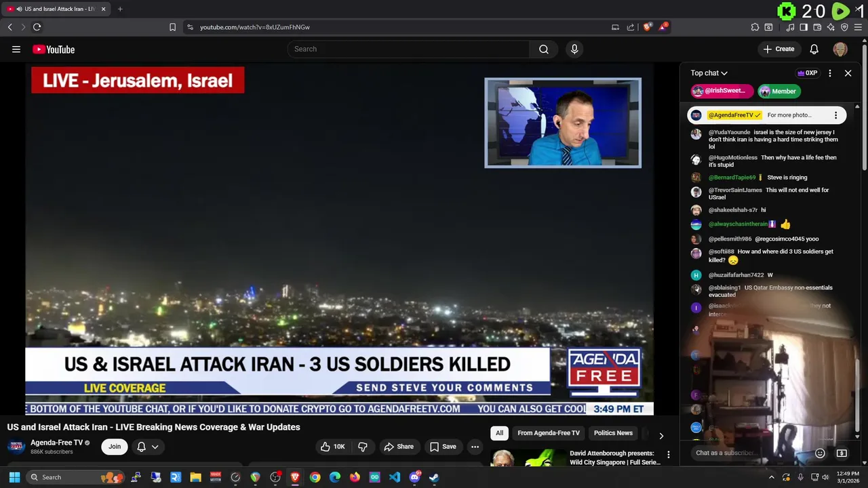Open the live chat more options menu
The image size is (868, 488).
[830, 73]
